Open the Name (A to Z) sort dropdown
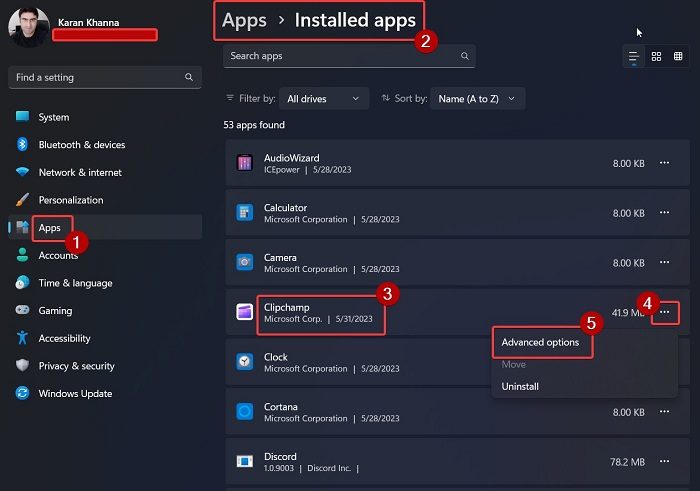The image size is (700, 491). point(477,99)
